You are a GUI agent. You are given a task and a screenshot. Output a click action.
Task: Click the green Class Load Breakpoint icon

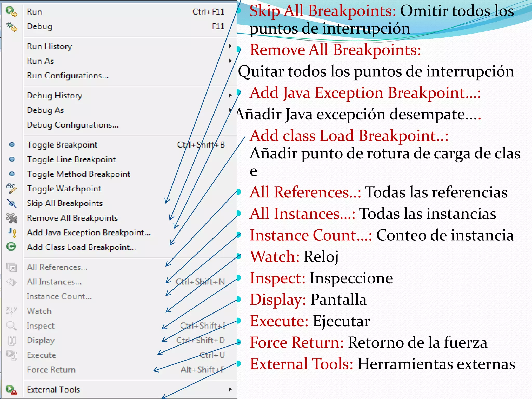pyautogui.click(x=11, y=247)
